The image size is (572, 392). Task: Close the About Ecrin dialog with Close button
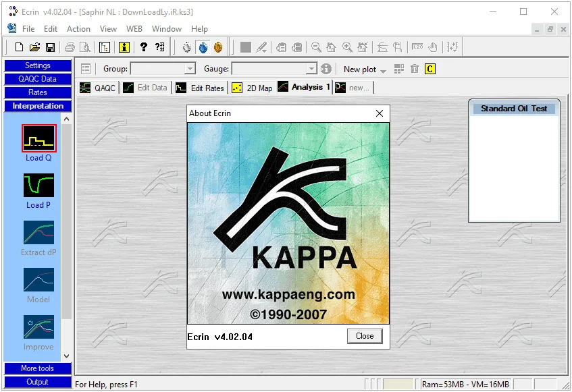(365, 336)
